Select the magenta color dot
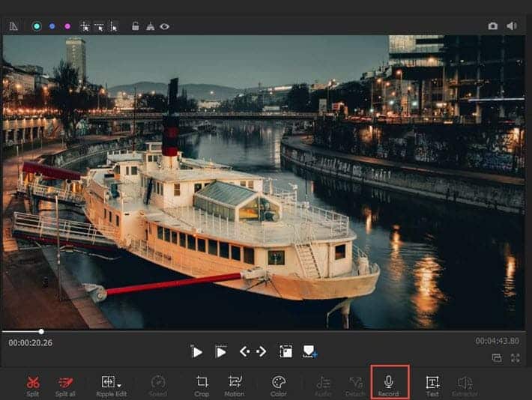Screen dimensions: 532x400 67,26
